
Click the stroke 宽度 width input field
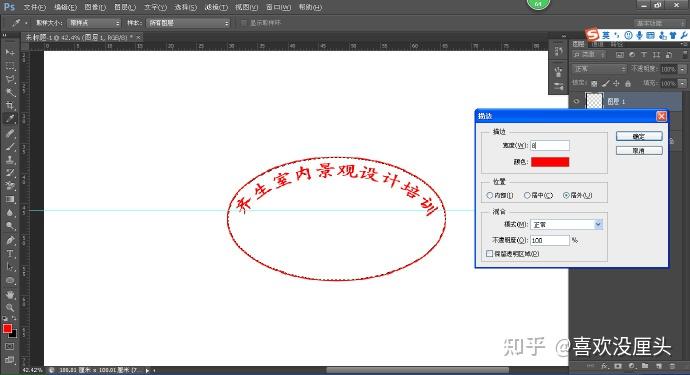(550, 145)
